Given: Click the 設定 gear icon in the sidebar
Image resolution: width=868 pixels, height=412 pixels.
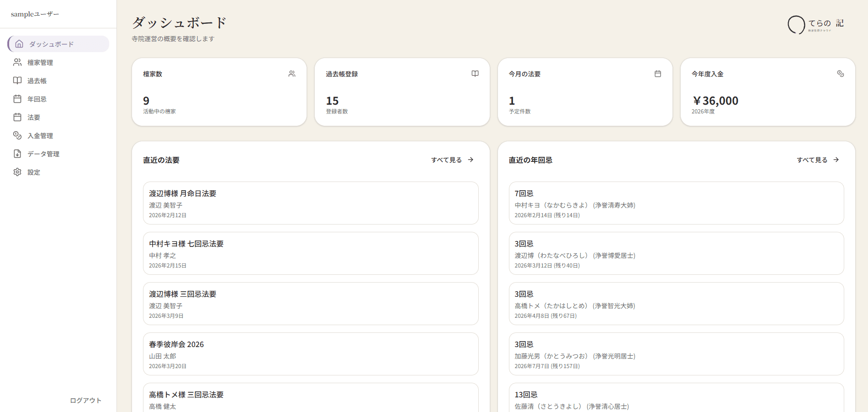Looking at the screenshot, I should pos(17,172).
